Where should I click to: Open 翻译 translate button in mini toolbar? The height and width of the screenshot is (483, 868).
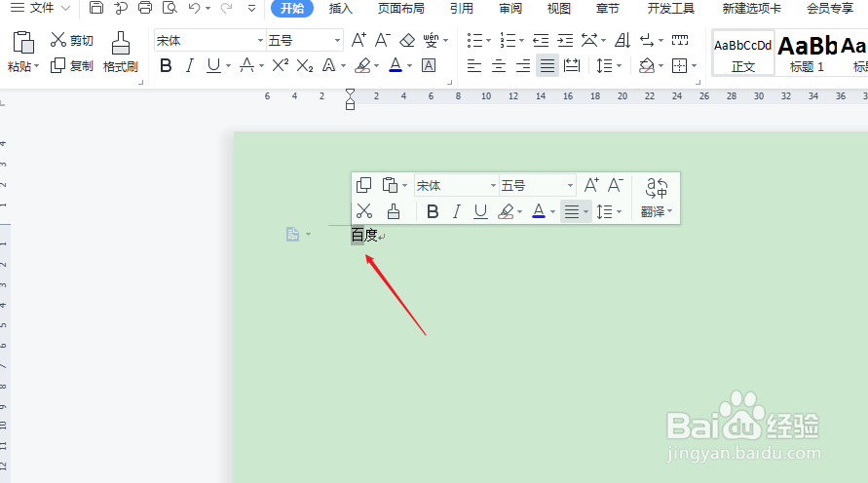click(656, 198)
